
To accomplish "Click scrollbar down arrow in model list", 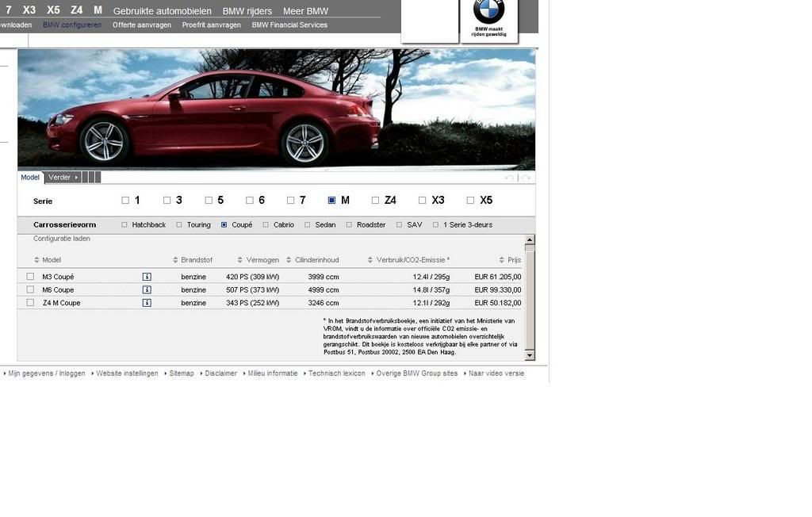I will point(529,355).
